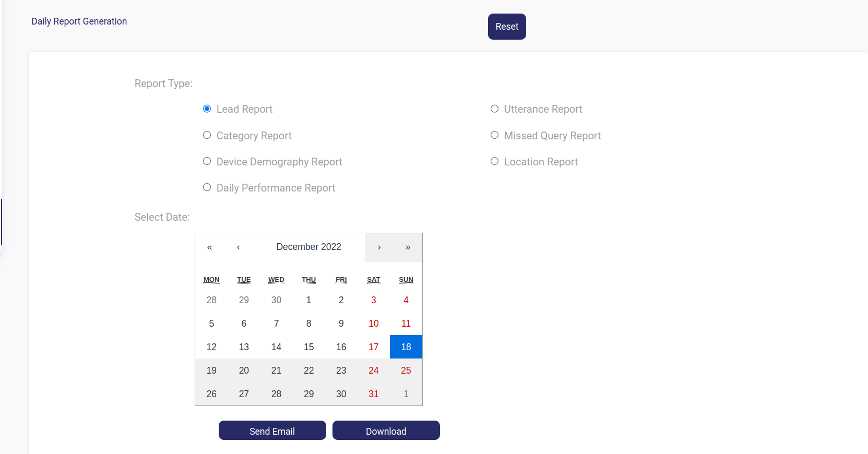Viewport: 868px width, 454px height.
Task: Pick December 25 on the calendar
Action: click(406, 371)
